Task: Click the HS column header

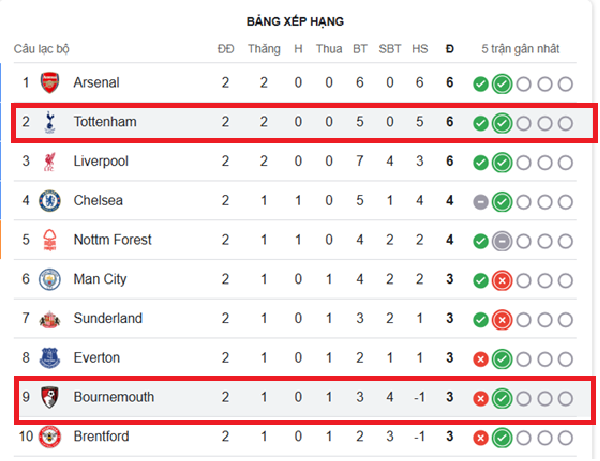Action: [x=420, y=49]
